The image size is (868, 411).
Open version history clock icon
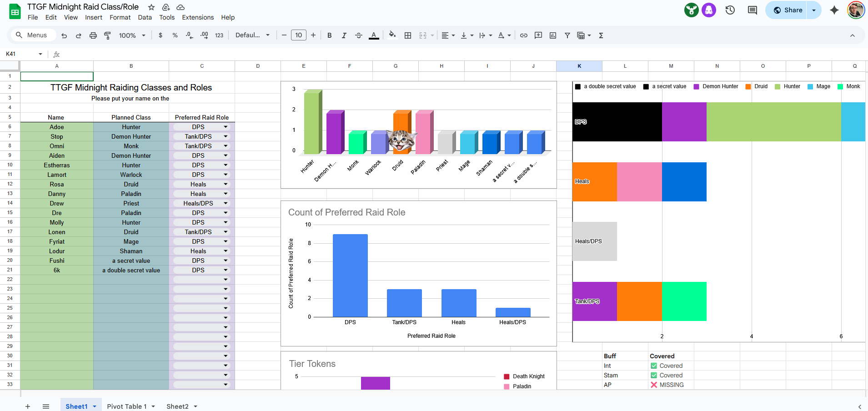pyautogui.click(x=730, y=10)
